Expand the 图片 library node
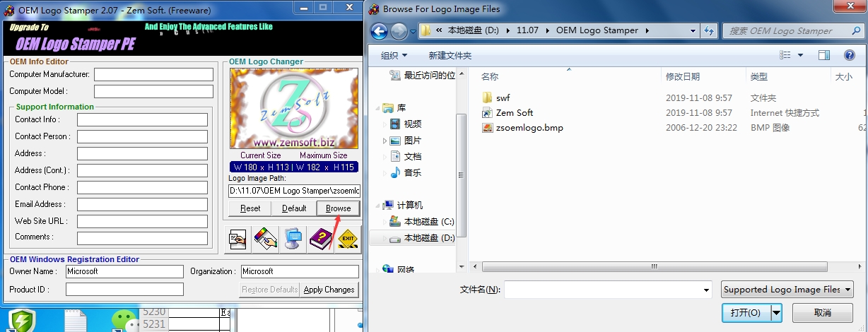 (x=385, y=141)
